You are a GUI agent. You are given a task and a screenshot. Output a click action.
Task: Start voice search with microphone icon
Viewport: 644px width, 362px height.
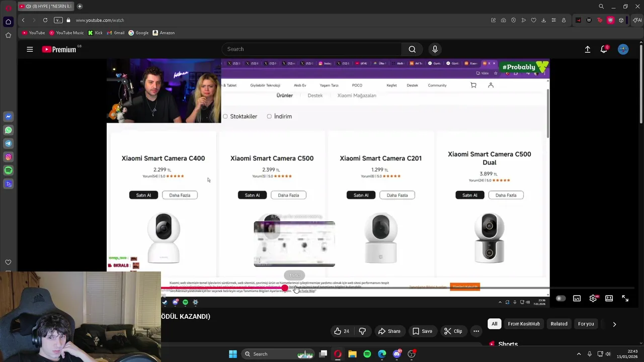tap(435, 49)
